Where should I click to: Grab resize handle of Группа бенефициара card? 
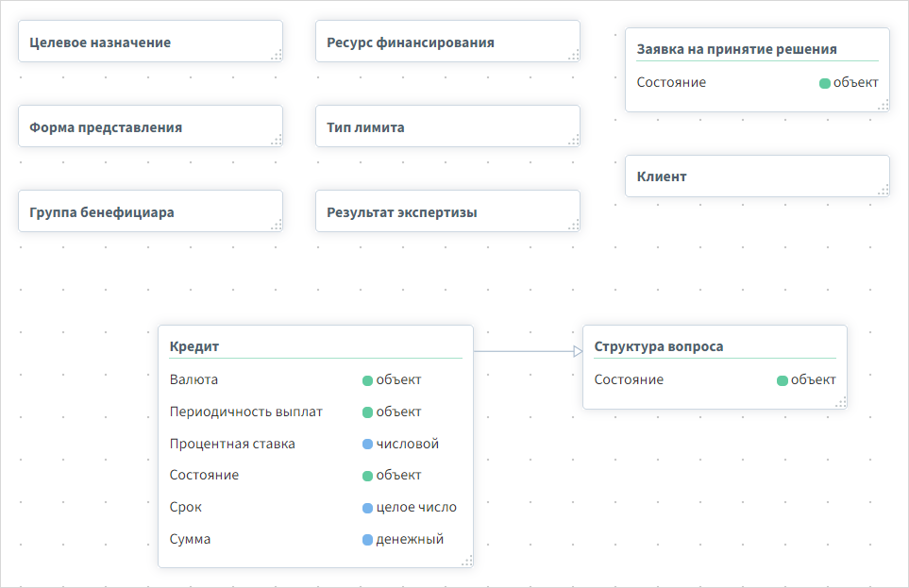(277, 226)
